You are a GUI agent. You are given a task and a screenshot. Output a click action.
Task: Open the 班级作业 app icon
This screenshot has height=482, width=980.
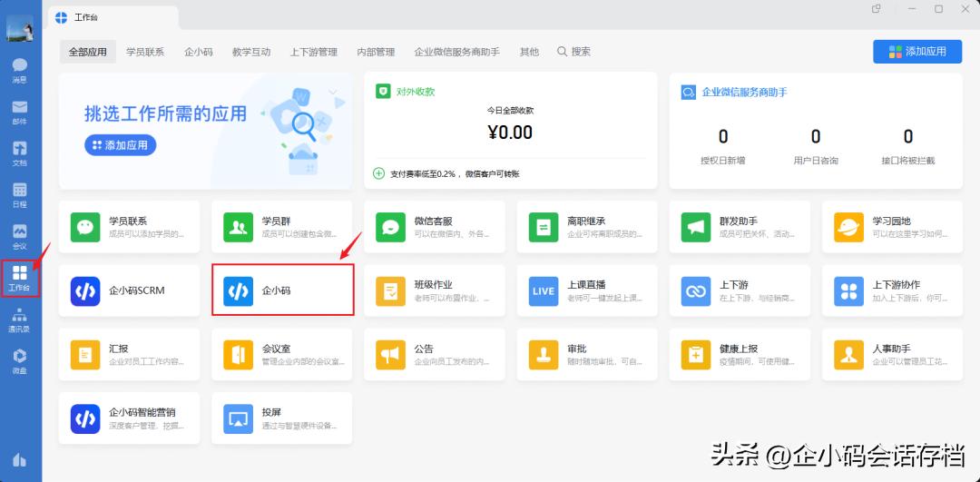coord(390,290)
